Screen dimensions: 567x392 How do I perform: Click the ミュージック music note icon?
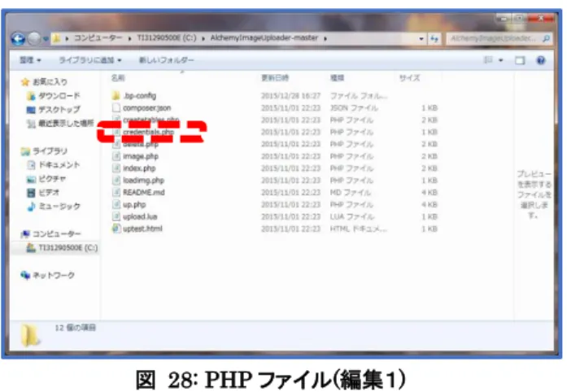coord(31,207)
